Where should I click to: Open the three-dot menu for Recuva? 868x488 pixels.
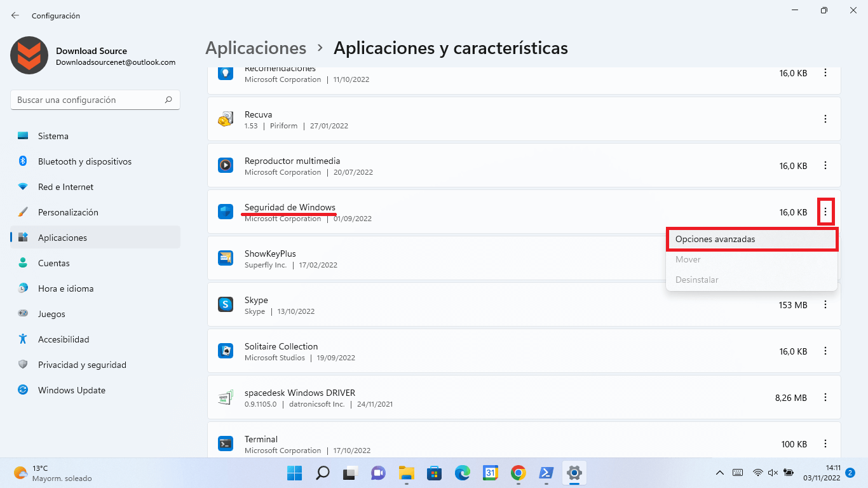click(825, 119)
